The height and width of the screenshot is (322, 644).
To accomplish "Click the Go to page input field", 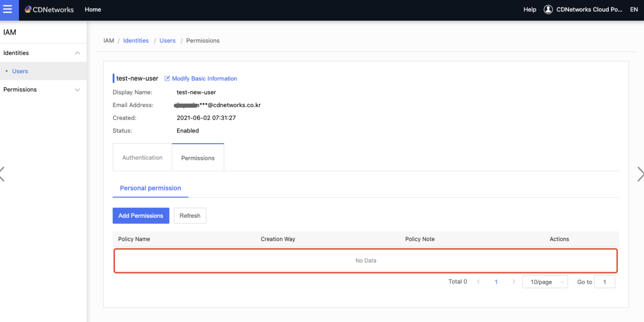I will [605, 282].
